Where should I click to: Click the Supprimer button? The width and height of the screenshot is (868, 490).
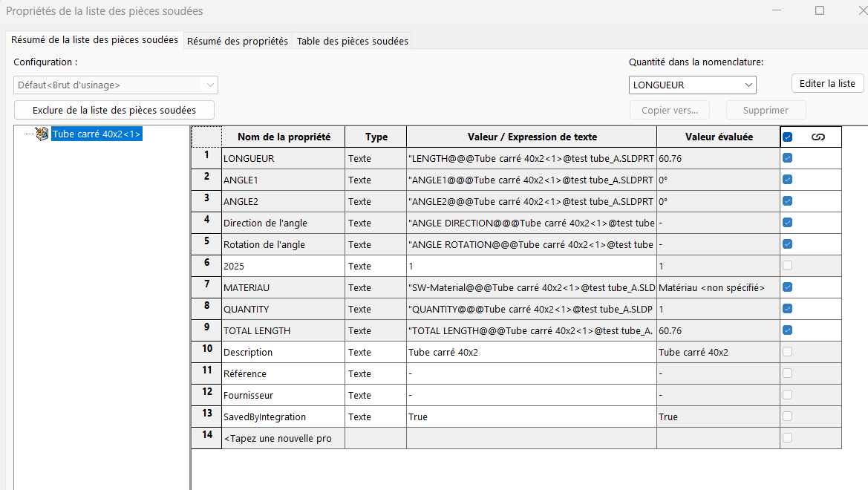[x=766, y=110]
